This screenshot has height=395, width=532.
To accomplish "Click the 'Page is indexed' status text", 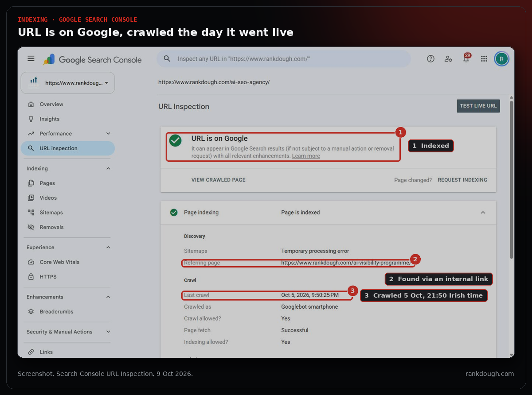I will (301, 213).
